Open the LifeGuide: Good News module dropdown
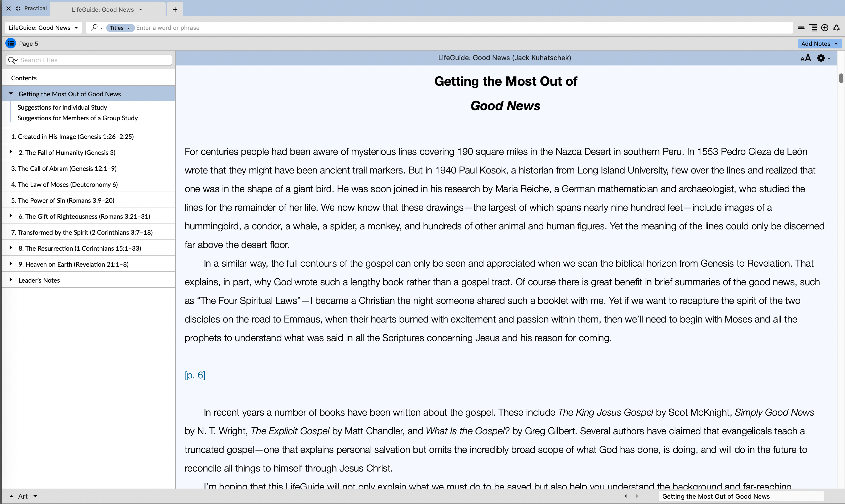 [43, 27]
